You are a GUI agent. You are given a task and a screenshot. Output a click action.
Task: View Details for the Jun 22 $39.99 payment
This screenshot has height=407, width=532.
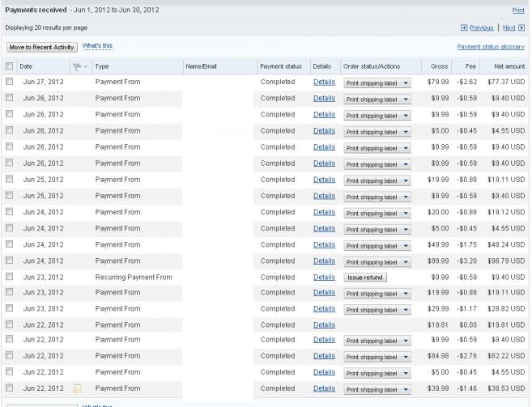pyautogui.click(x=324, y=388)
